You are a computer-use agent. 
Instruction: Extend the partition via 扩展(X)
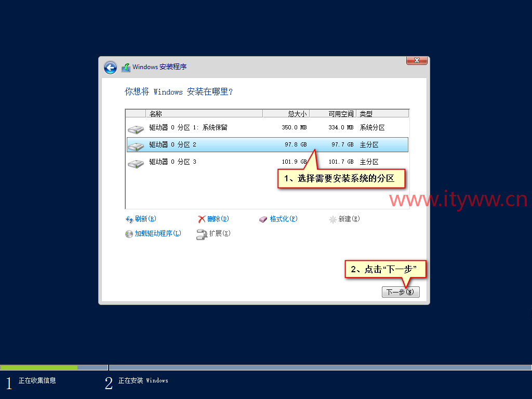220,233
